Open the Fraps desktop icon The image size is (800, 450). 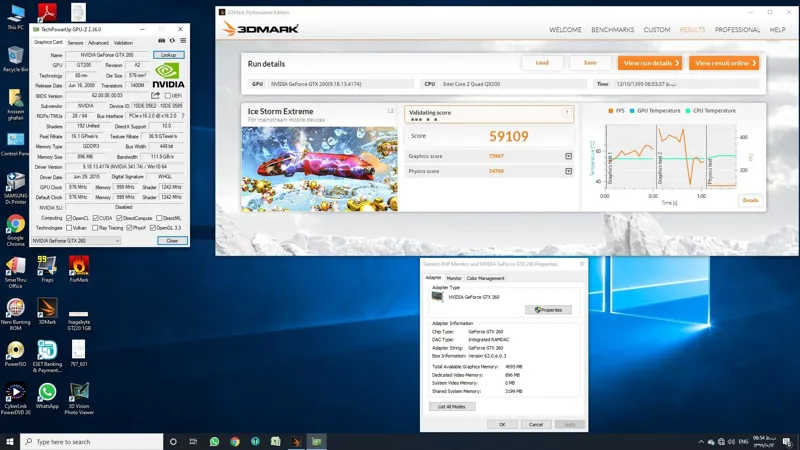tap(47, 270)
